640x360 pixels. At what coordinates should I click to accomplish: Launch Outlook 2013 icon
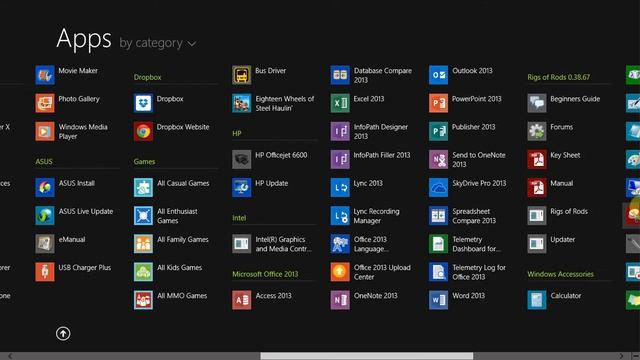(438, 75)
